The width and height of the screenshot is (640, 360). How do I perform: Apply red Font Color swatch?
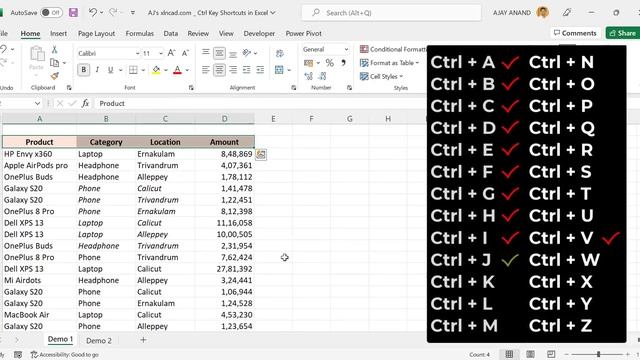(177, 70)
